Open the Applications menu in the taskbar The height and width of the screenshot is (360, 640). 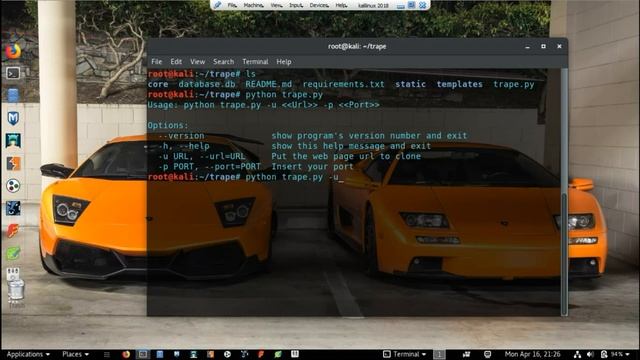point(28,354)
